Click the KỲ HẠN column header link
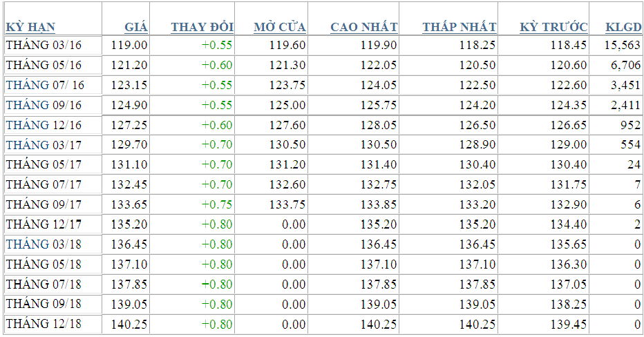The image size is (644, 337). coord(30,28)
